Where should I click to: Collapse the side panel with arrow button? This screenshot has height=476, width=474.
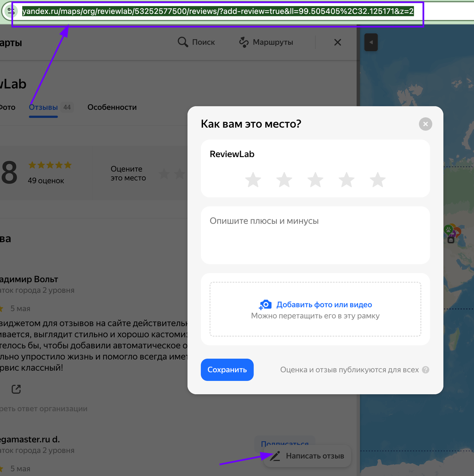pyautogui.click(x=371, y=42)
